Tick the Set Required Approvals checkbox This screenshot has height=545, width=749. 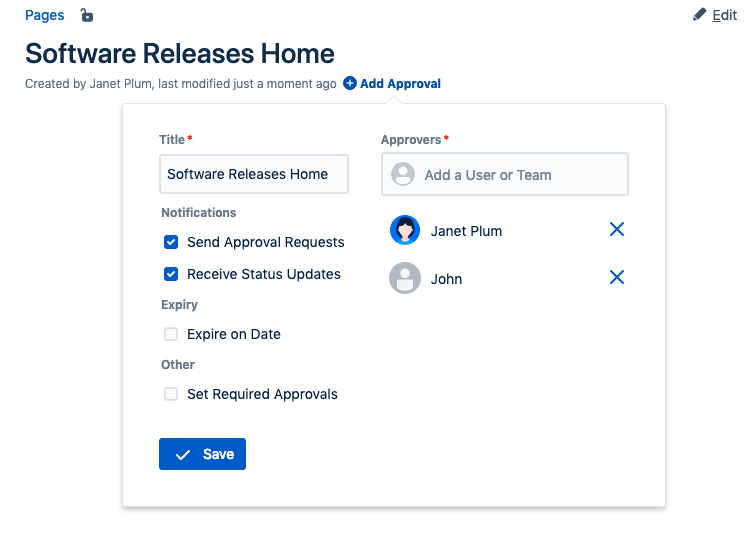(x=171, y=394)
